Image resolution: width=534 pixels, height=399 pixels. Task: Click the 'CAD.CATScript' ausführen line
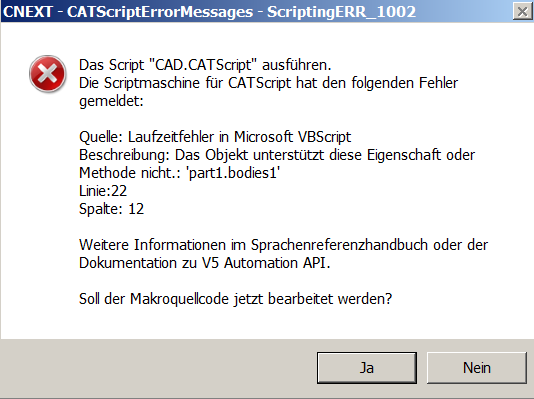coord(205,65)
